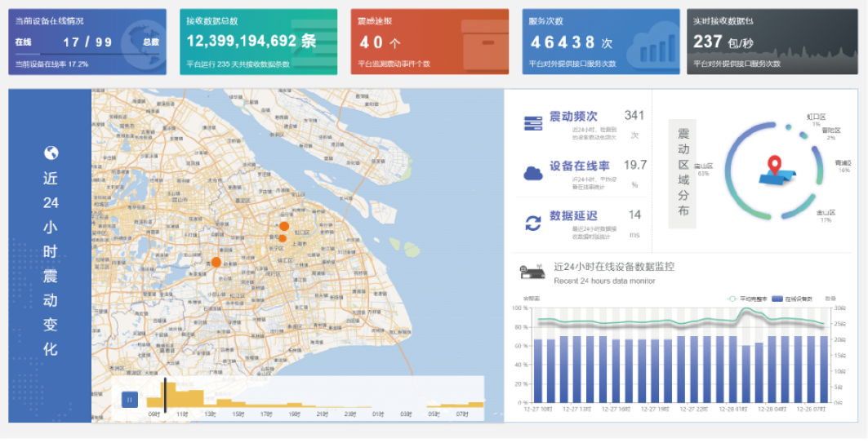Viewport: 868px width, 443px height.
Task: Click the archive box icon on 震感速报 card
Action: pyautogui.click(x=484, y=44)
